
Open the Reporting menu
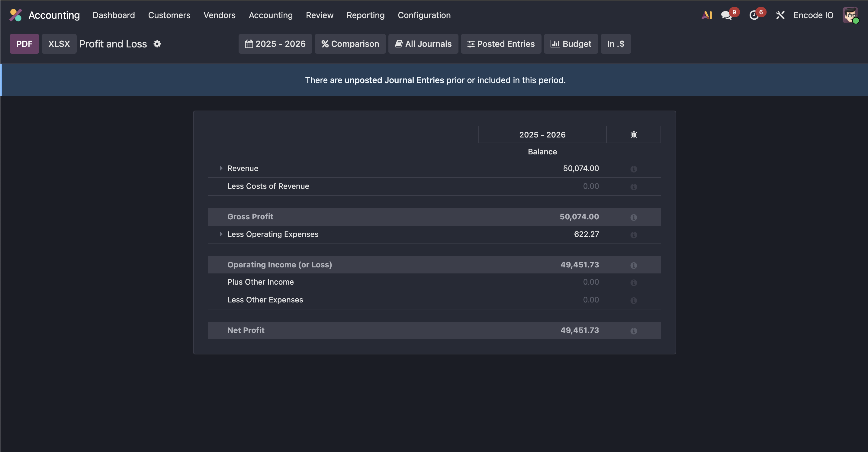point(365,15)
